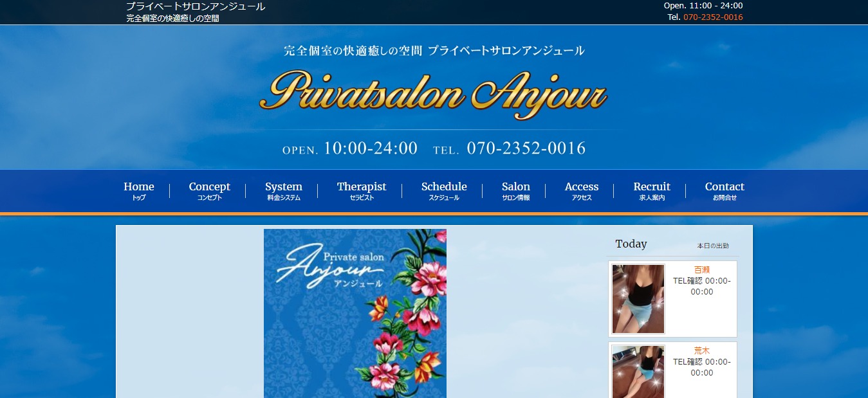The height and width of the screenshot is (398, 868).
Task: Click the Today heading in the sidebar
Action: coord(630,244)
